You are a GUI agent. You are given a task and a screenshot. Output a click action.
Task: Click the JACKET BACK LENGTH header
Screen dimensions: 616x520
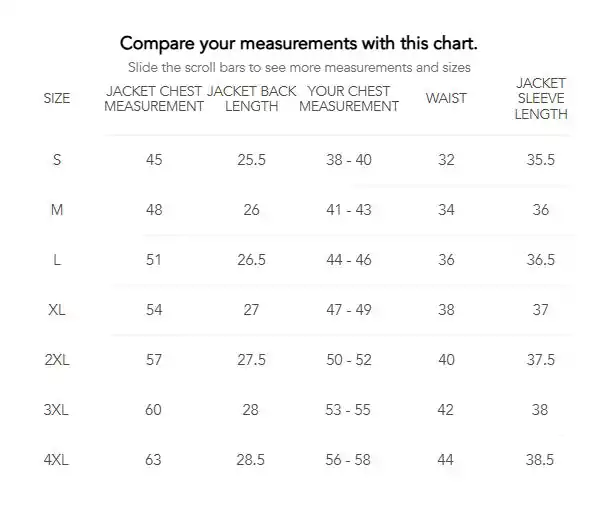(251, 99)
